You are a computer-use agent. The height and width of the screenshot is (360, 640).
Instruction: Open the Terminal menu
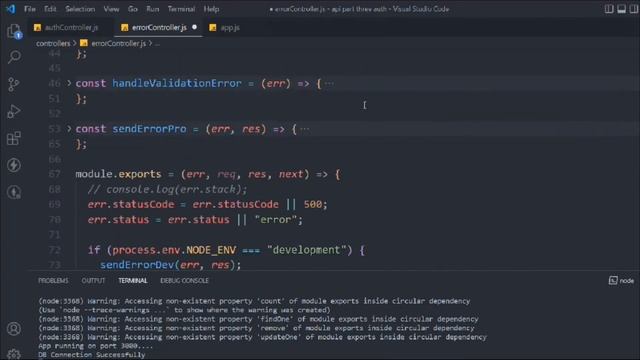181,9
